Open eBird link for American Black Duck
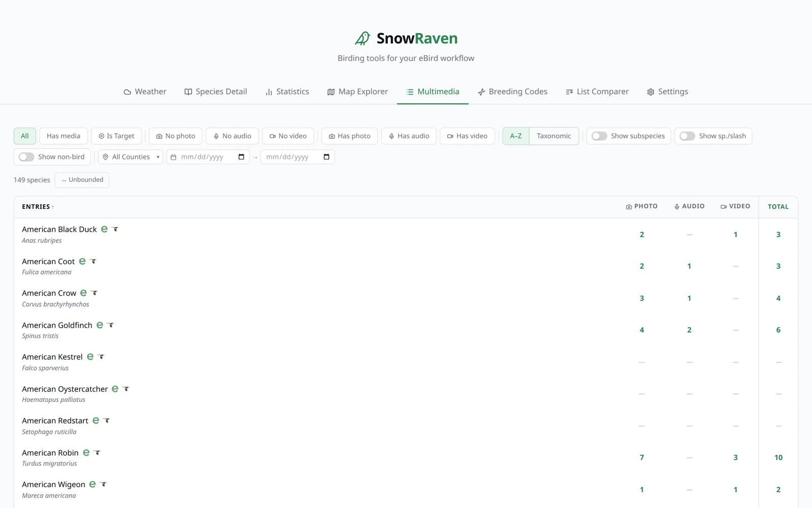This screenshot has width=812, height=508. [x=104, y=229]
